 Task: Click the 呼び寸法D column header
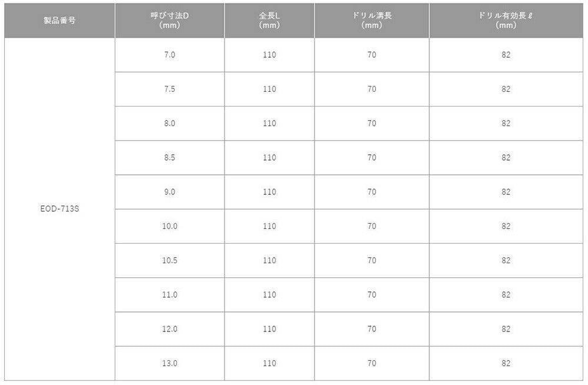click(169, 20)
